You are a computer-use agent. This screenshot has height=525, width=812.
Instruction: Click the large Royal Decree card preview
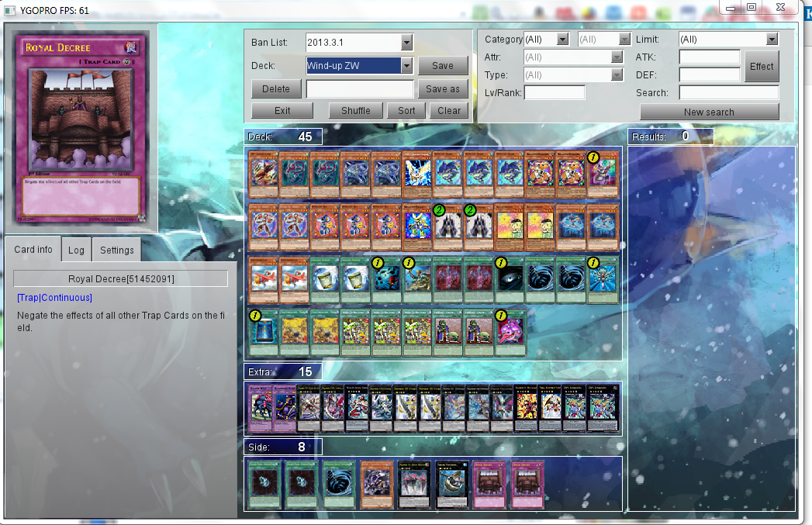pyautogui.click(x=81, y=129)
